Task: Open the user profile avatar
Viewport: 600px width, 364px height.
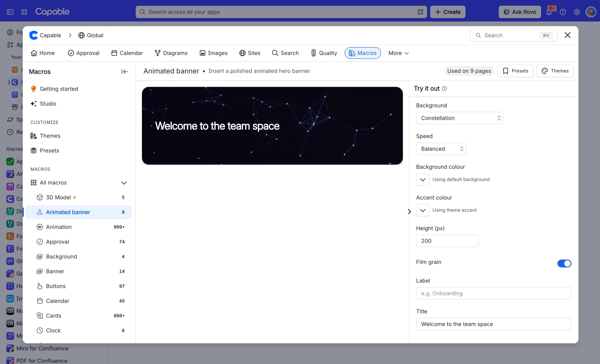Action: click(x=591, y=12)
